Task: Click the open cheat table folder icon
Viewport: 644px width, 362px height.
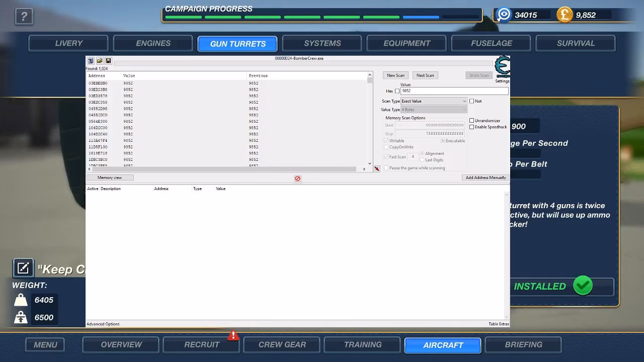Action: coord(99,60)
